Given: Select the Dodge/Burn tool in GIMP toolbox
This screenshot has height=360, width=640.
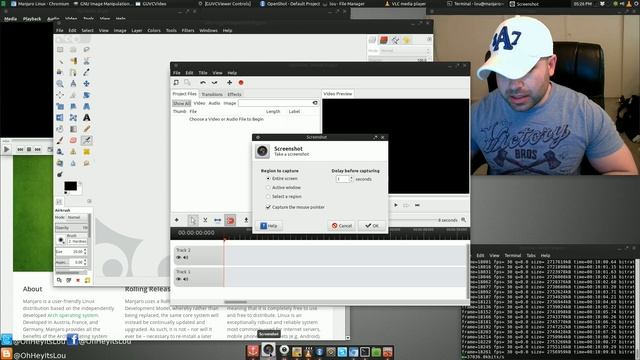Looking at the screenshot, I should [x=60, y=174].
